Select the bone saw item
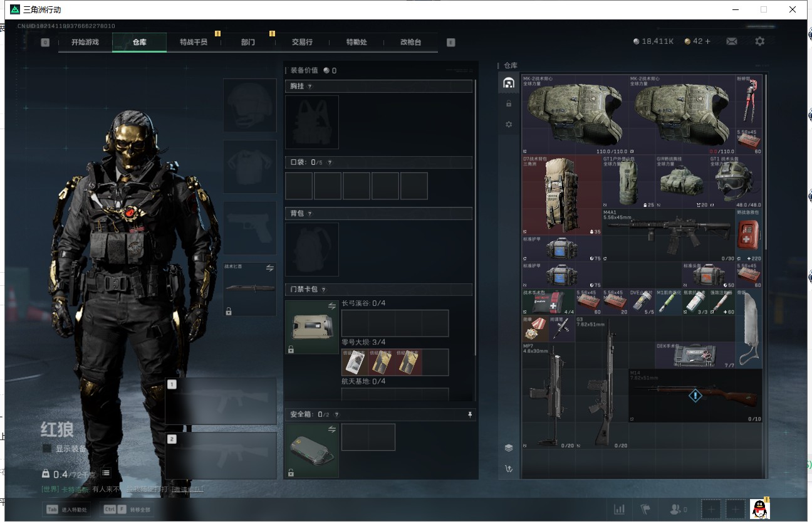 point(749,328)
